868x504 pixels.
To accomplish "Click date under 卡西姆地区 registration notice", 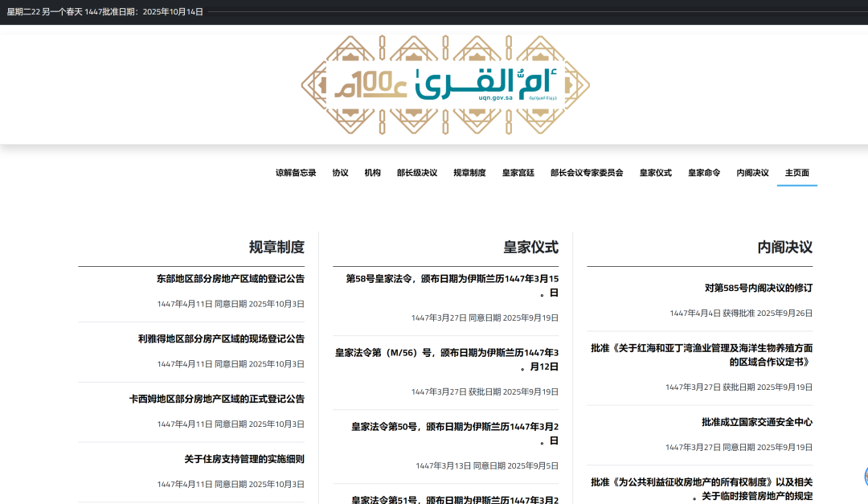I will (x=231, y=424).
